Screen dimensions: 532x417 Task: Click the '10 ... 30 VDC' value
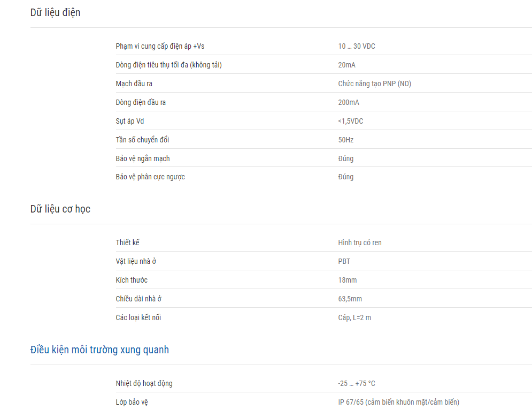pyautogui.click(x=357, y=46)
